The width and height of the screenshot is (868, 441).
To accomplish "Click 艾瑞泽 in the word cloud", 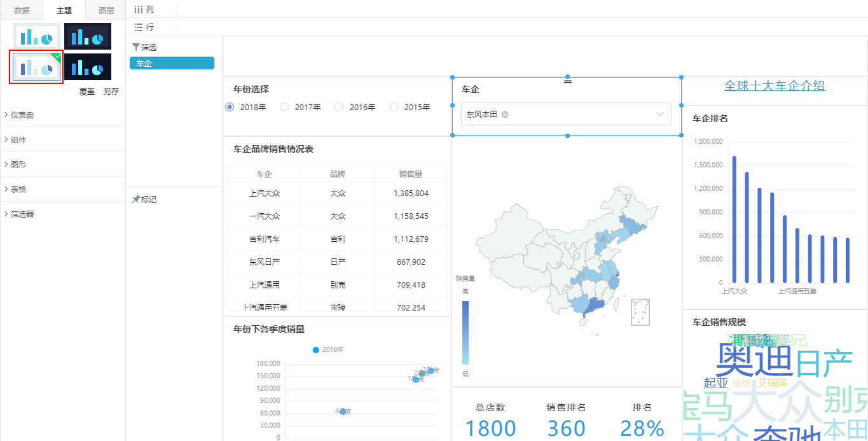I will 773,383.
